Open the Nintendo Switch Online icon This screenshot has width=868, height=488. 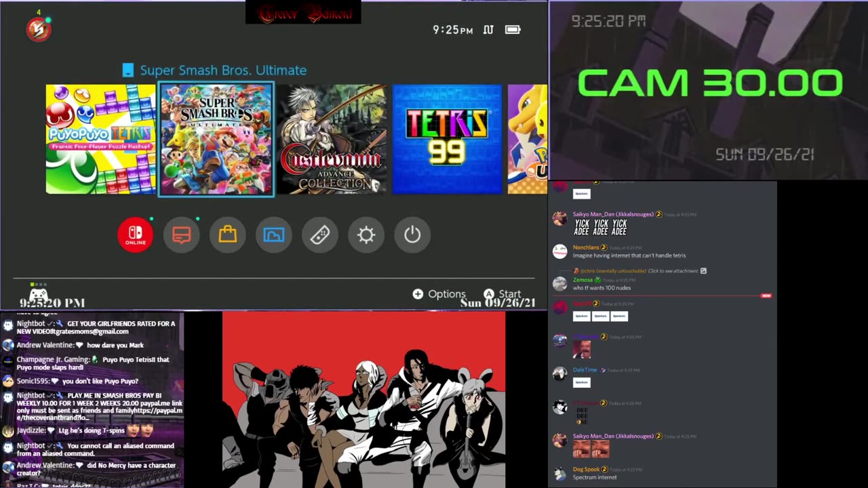click(136, 235)
